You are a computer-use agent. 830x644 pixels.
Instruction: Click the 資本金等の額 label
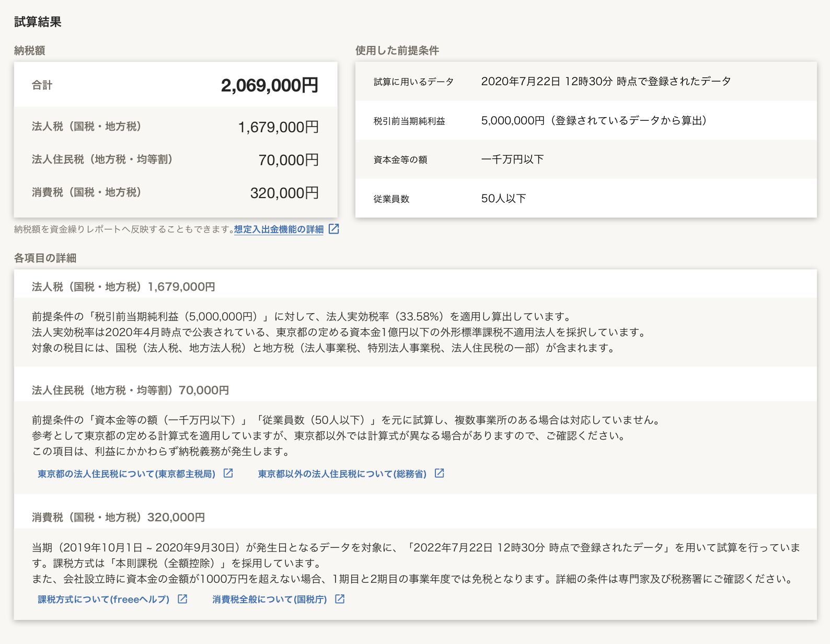pos(400,160)
